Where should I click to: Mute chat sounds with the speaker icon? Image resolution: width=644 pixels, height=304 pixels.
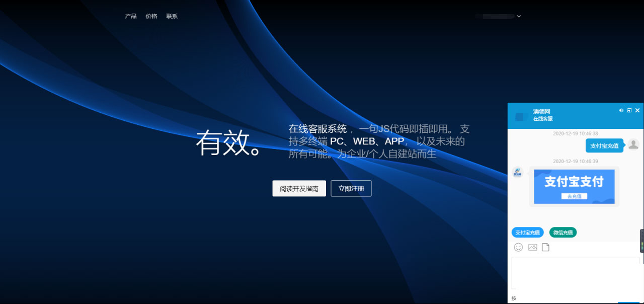click(x=621, y=110)
